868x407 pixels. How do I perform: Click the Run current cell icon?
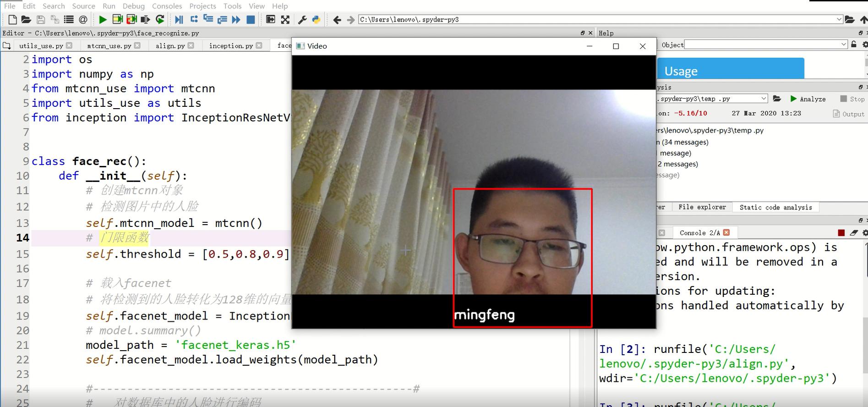coord(117,19)
